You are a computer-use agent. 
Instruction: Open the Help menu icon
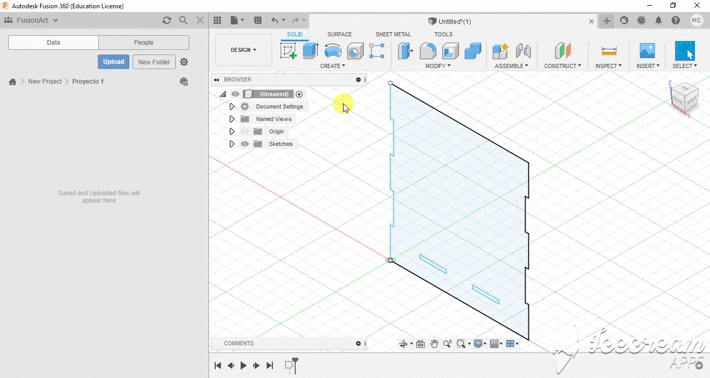point(676,20)
